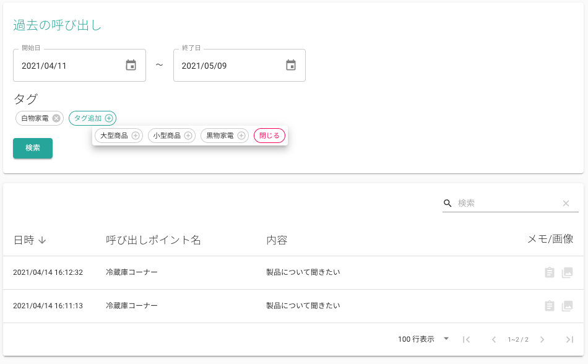Open the start date calendar picker
The height and width of the screenshot is (364, 588).
(x=131, y=65)
